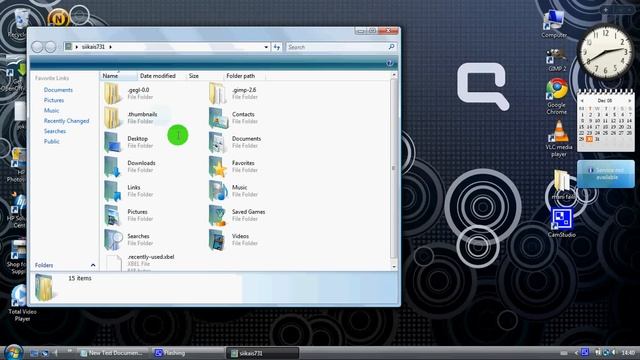The width and height of the screenshot is (640, 360).
Task: Click the address bar refresh button
Action: click(277, 47)
